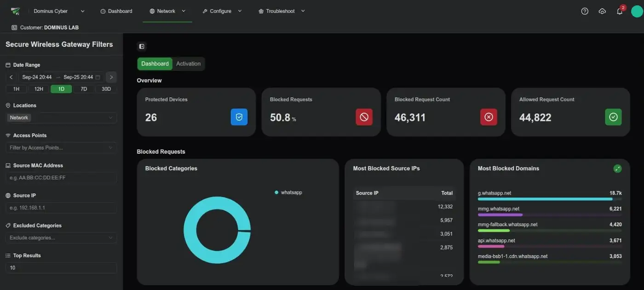Open the notifications bell icon

coord(620,12)
